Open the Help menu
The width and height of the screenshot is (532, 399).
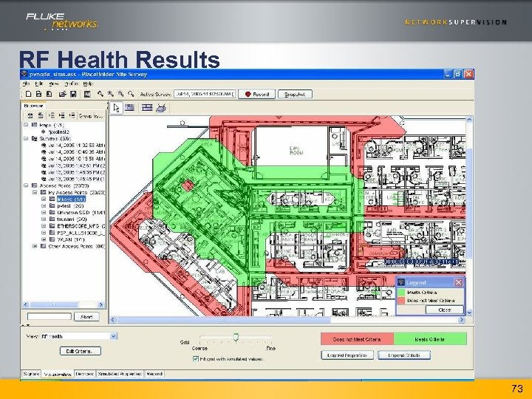tap(88, 83)
